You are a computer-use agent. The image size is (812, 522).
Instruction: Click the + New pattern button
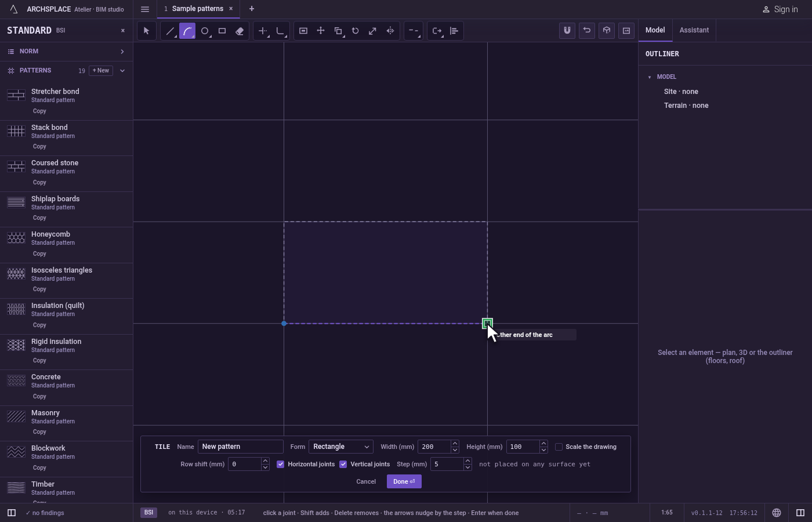[101, 71]
